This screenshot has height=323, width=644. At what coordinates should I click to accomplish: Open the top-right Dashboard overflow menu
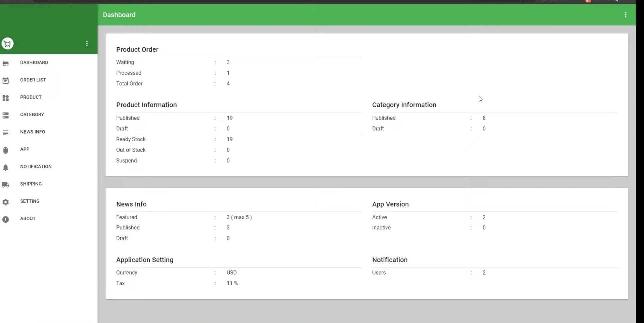pyautogui.click(x=626, y=15)
